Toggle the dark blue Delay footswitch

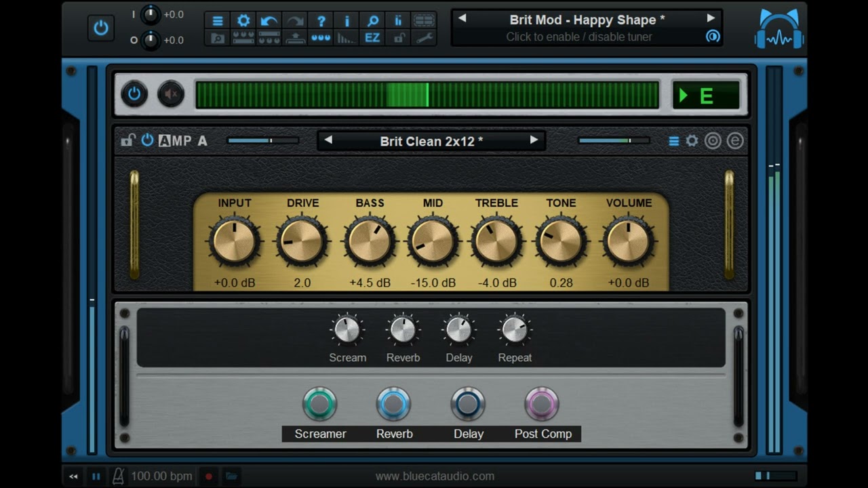click(x=468, y=404)
